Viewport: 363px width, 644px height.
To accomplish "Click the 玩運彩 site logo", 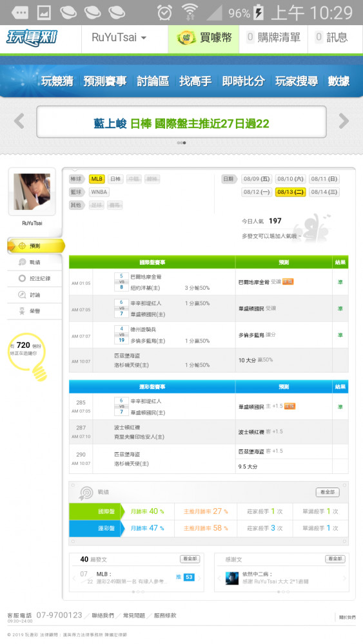I will pyautogui.click(x=32, y=38).
